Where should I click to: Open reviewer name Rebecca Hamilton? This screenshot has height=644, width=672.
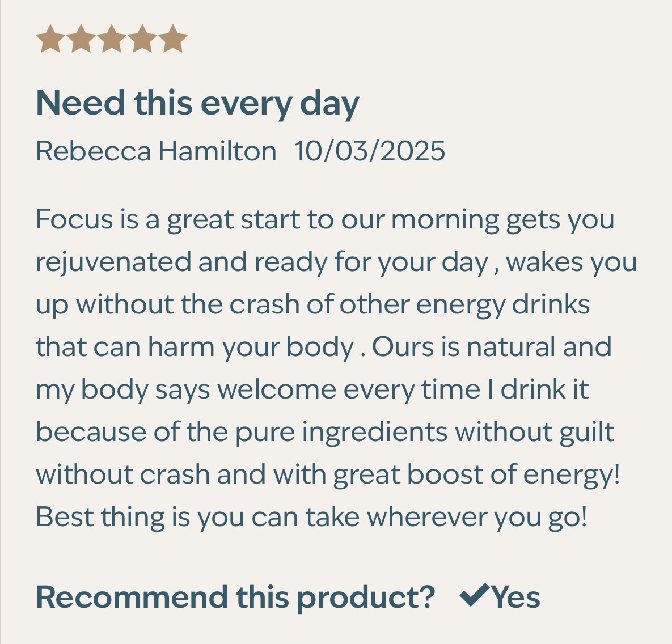pos(155,151)
